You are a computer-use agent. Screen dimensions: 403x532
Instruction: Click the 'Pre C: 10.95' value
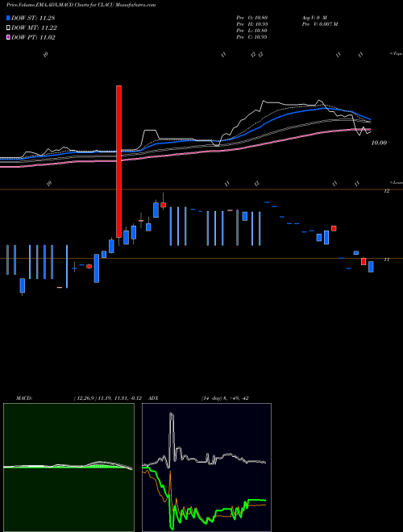(251, 37)
